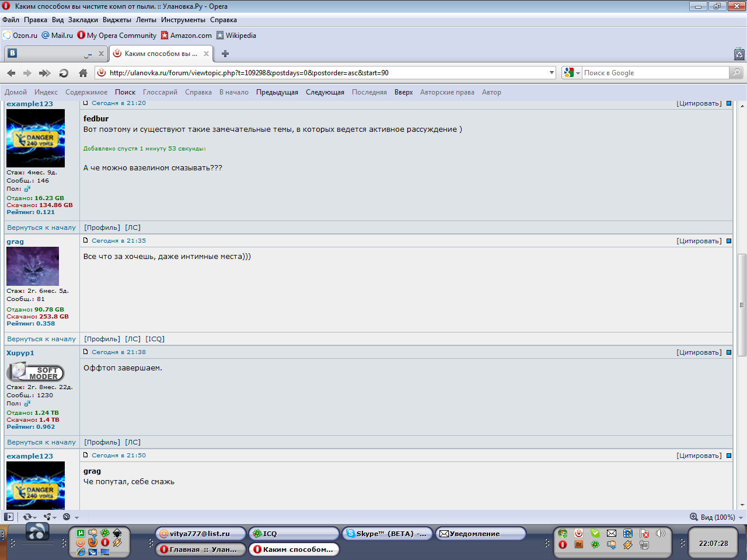Open a new tab with plus button
747x560 pixels.
pos(225,54)
